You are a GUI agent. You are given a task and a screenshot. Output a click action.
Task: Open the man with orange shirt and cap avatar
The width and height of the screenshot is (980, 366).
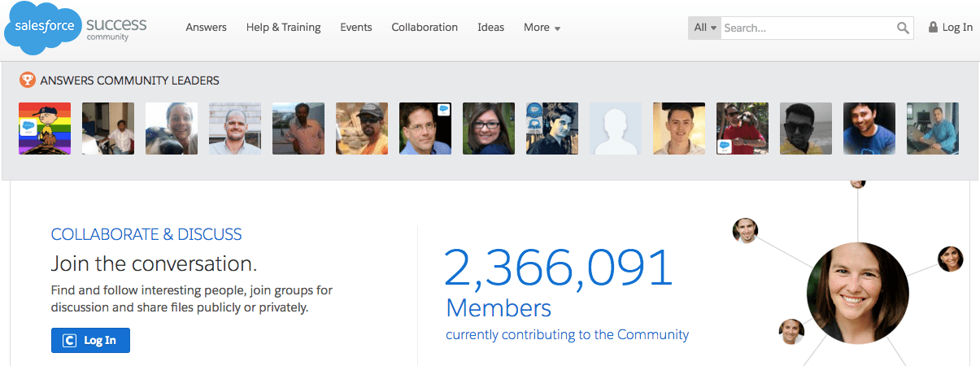(362, 129)
